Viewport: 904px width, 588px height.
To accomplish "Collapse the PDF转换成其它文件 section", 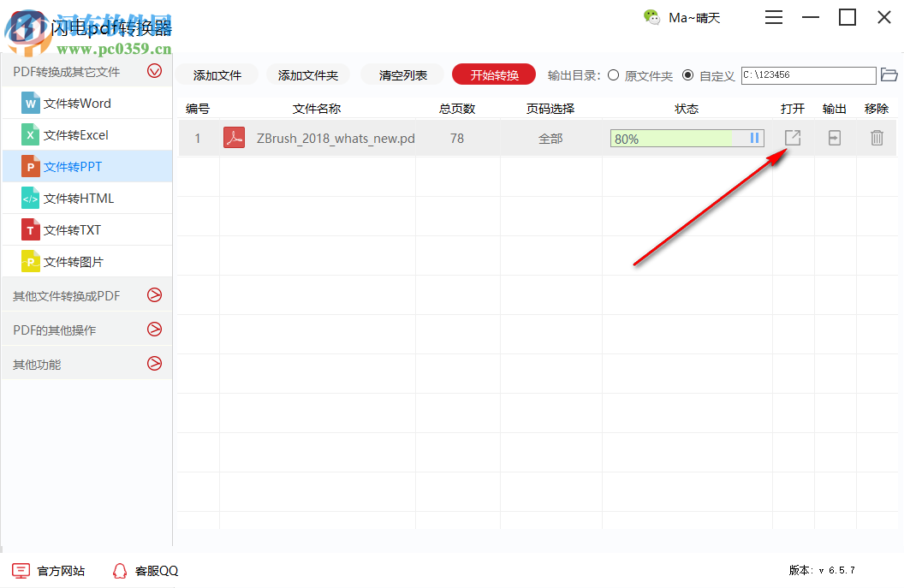I will [x=154, y=71].
